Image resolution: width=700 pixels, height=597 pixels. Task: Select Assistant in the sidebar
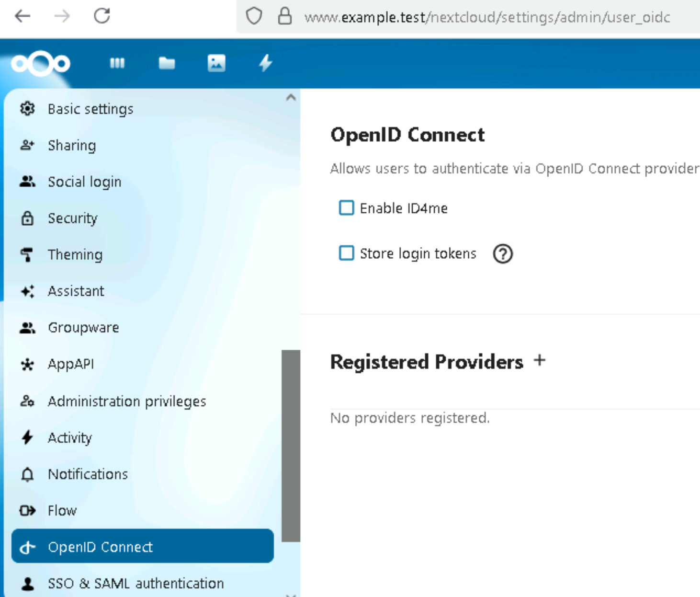[142, 291]
